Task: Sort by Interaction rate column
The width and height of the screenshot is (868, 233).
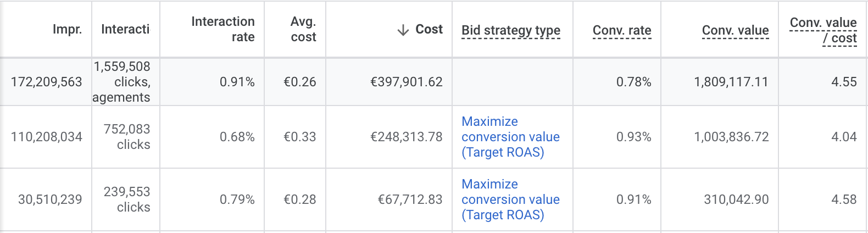Action: pyautogui.click(x=222, y=29)
